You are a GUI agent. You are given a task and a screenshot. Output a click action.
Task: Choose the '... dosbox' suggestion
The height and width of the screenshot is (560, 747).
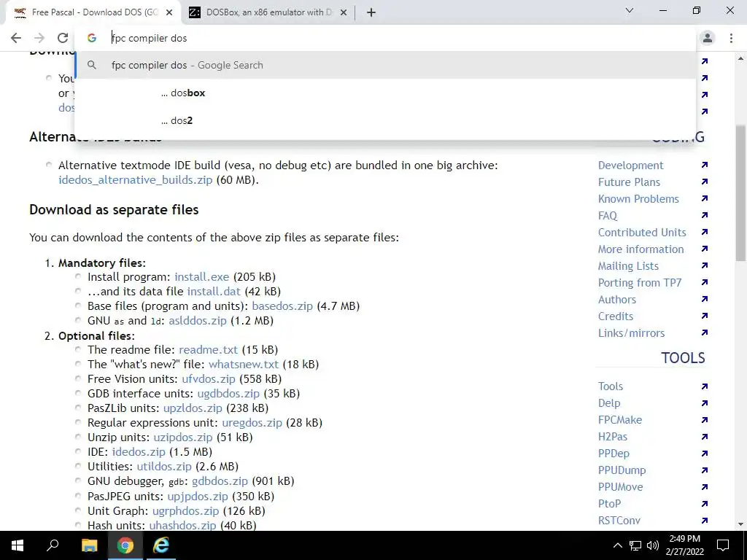pos(385,93)
